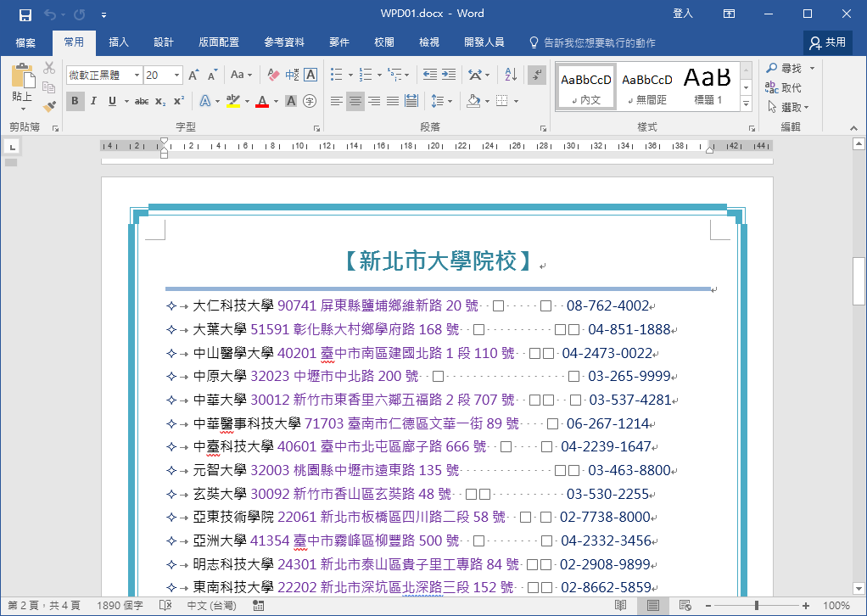The image size is (867, 616).
Task: Switch to Web Layout view in status bar
Action: (685, 606)
